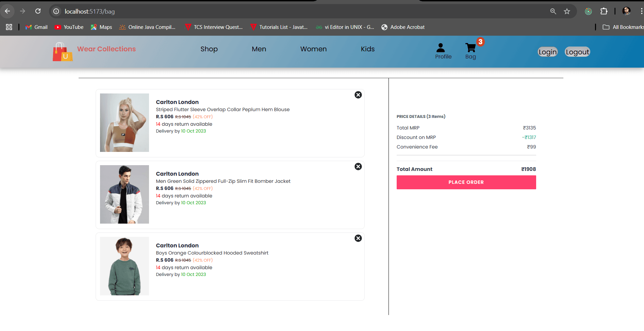Open the Women category
This screenshot has height=331, width=644.
pyautogui.click(x=313, y=49)
